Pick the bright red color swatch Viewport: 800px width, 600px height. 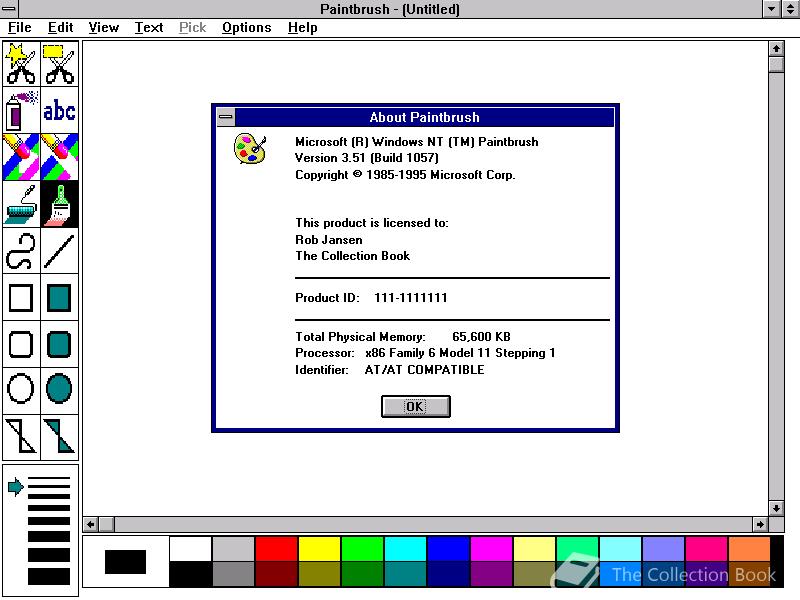click(276, 548)
